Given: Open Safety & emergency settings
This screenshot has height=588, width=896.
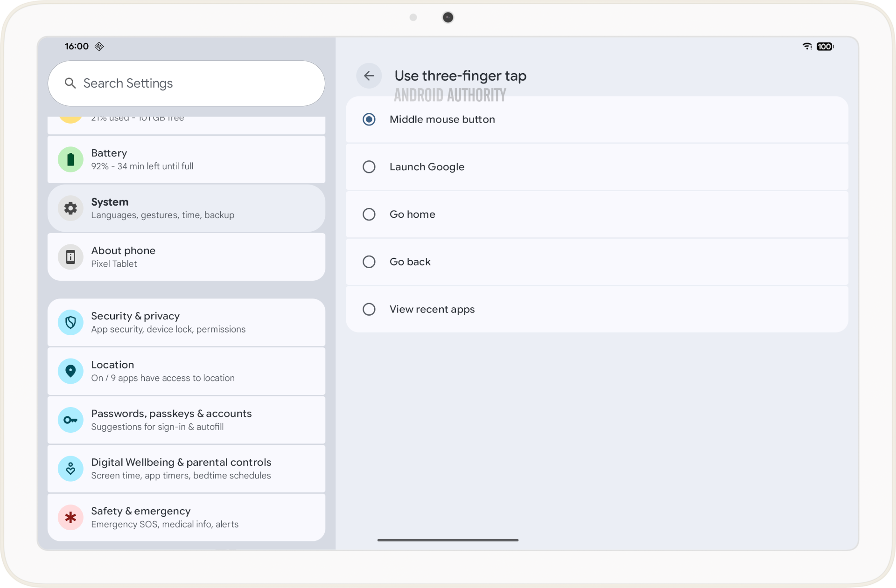Looking at the screenshot, I should (187, 517).
